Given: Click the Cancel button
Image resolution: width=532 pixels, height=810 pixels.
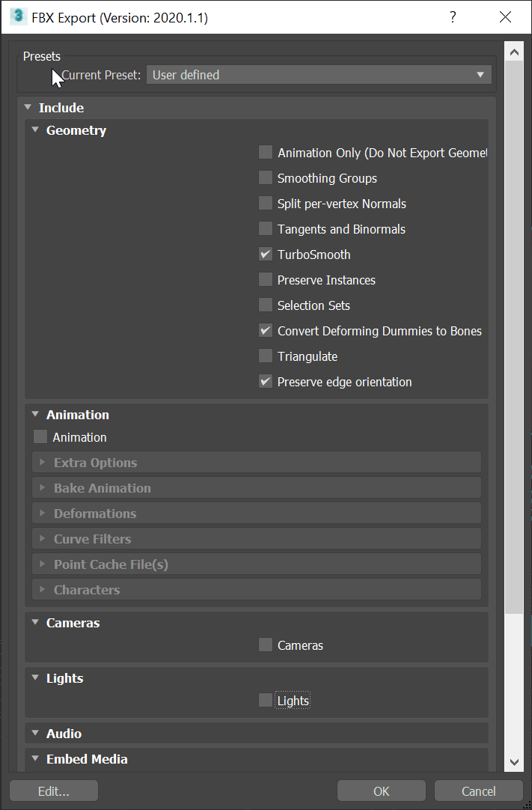Looking at the screenshot, I should coord(478,791).
